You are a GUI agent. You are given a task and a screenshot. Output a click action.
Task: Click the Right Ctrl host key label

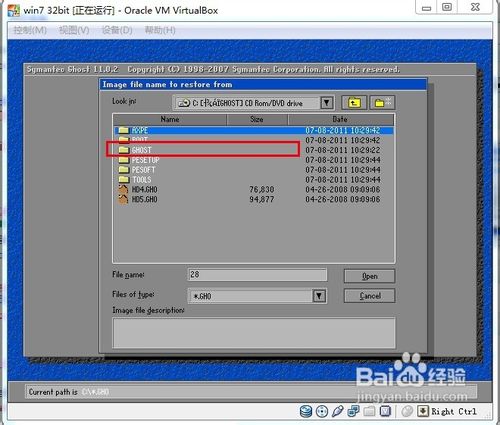coord(454,411)
